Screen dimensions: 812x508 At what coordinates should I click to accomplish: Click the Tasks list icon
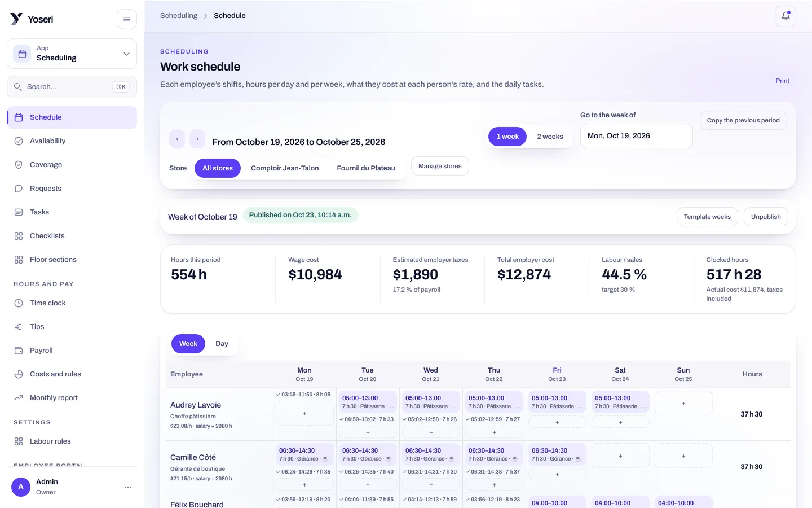19,212
